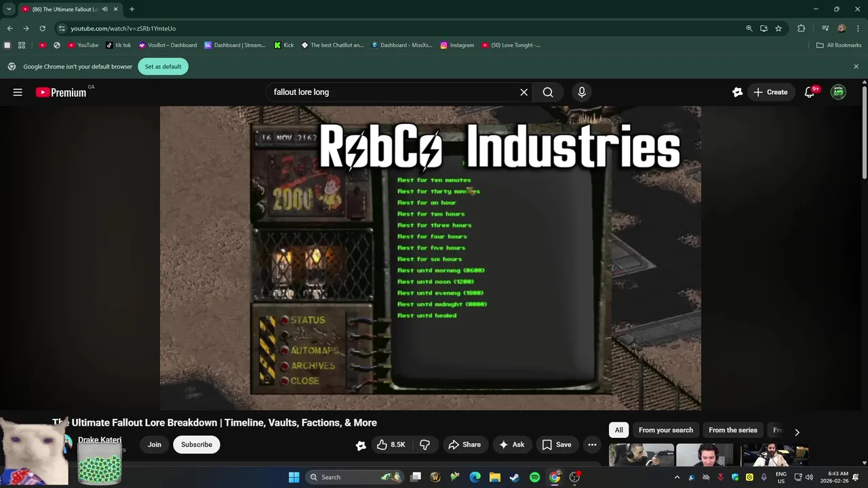Select the All filter chip

click(618, 430)
